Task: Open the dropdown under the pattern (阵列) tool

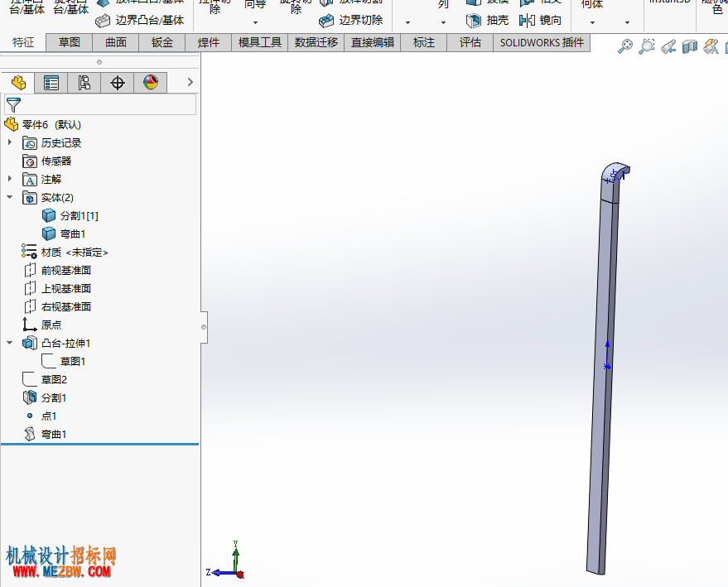Action: [443, 22]
